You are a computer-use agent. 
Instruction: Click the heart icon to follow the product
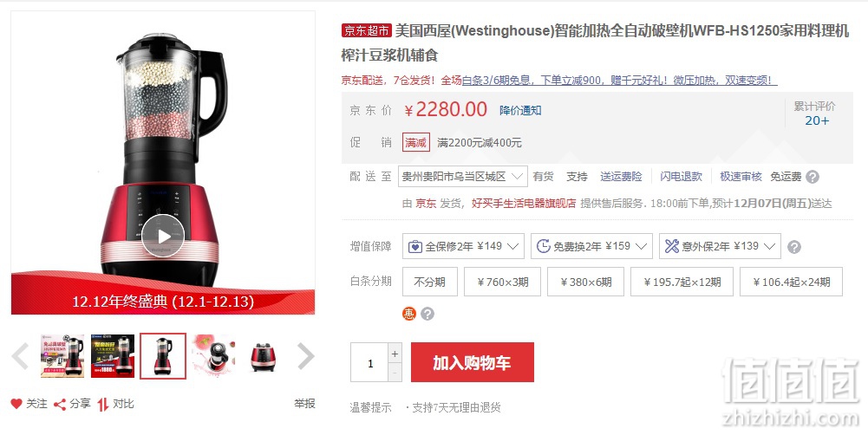[16, 404]
